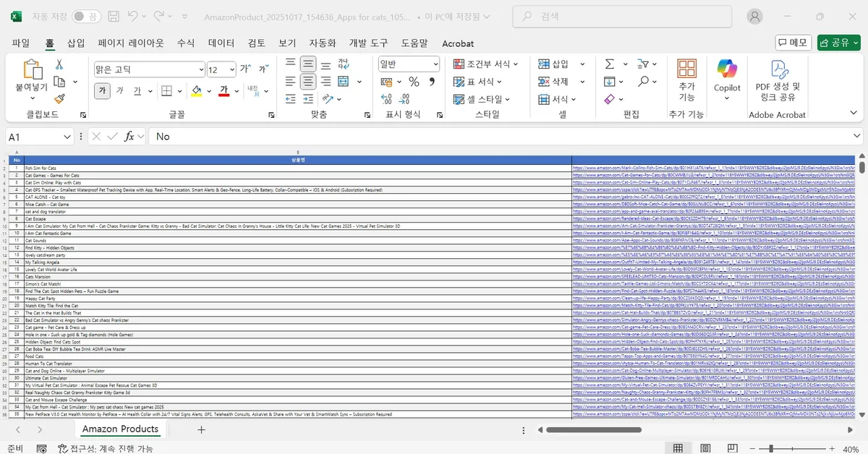Click the Clear eraser icon
This screenshot has width=868, height=454.
(609, 99)
